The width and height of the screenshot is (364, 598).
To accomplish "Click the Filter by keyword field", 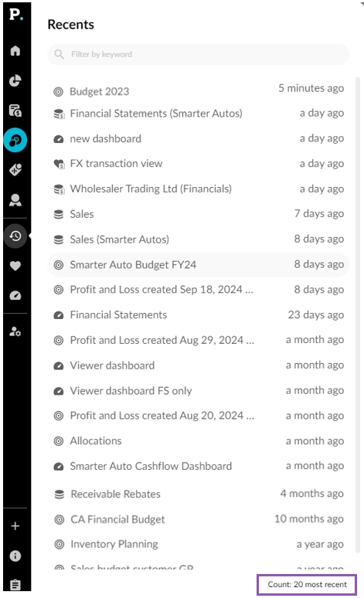I will point(199,54).
